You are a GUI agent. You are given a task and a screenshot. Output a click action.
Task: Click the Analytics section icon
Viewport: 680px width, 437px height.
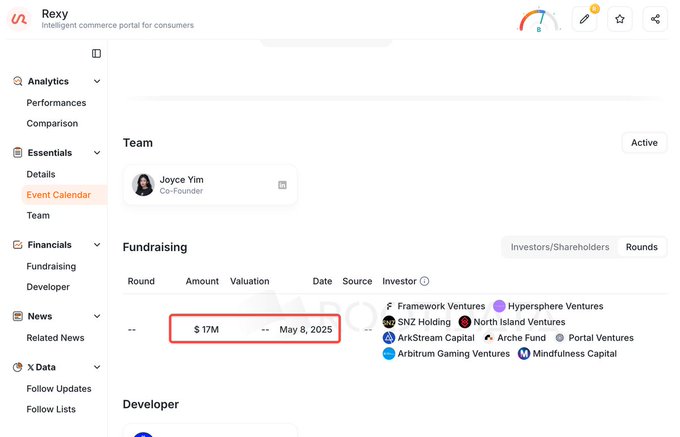coord(18,81)
